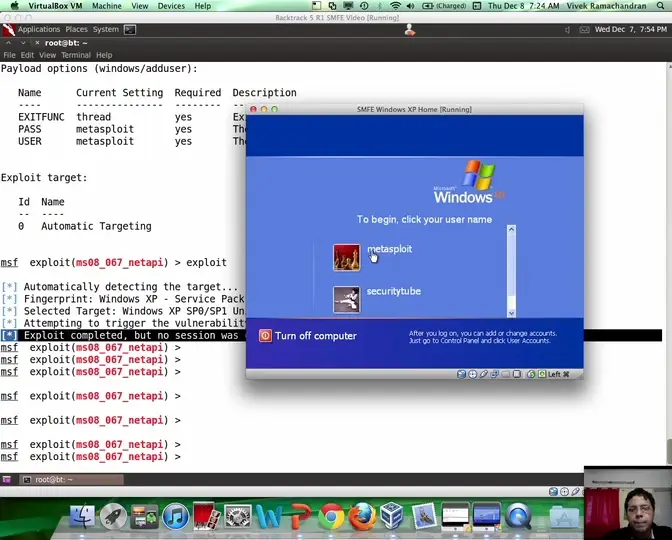672x540 pixels.
Task: Click the Time Machine icon in menu bar
Action: [364, 6]
